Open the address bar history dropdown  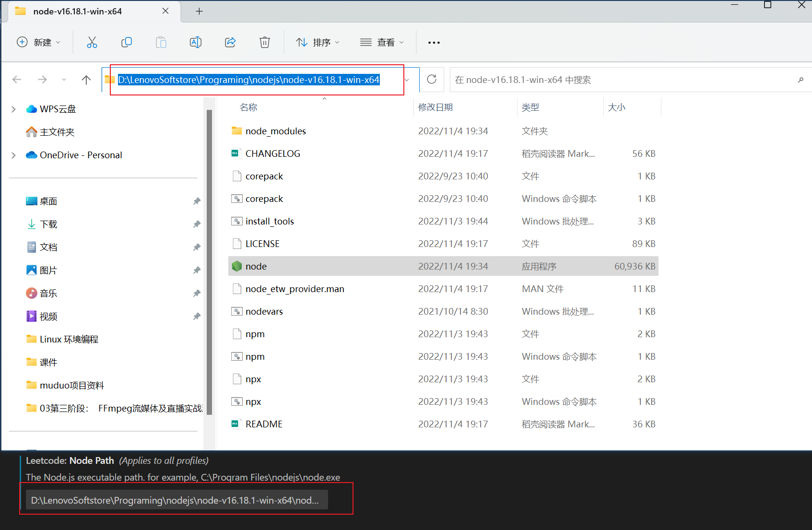(407, 80)
